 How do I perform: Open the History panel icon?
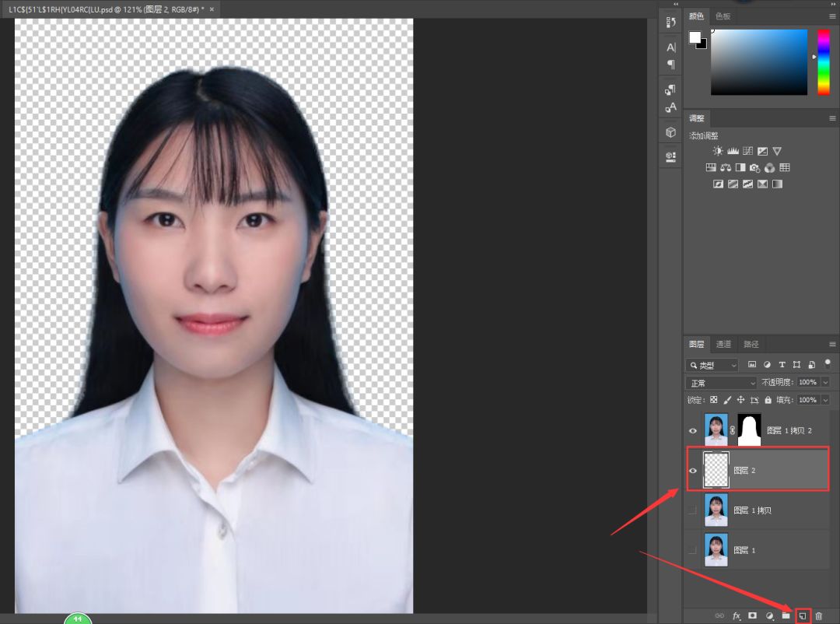coord(670,23)
